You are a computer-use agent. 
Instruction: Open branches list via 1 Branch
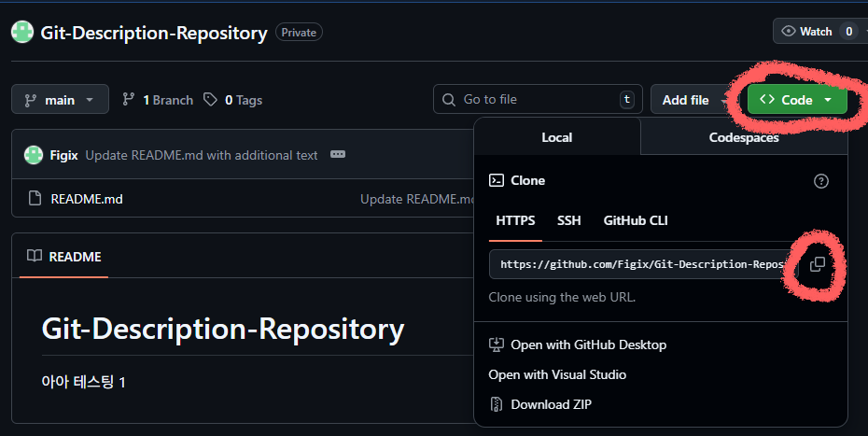(x=157, y=100)
